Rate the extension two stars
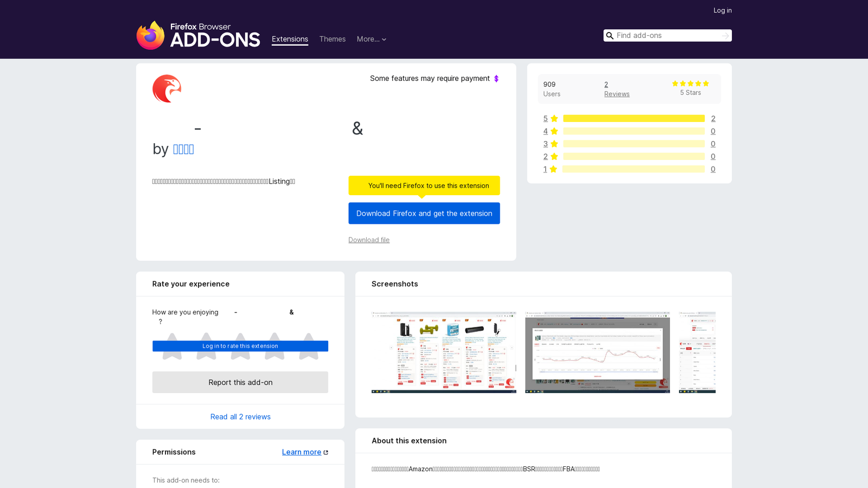Screen dimensions: 868x488 (x=206, y=346)
